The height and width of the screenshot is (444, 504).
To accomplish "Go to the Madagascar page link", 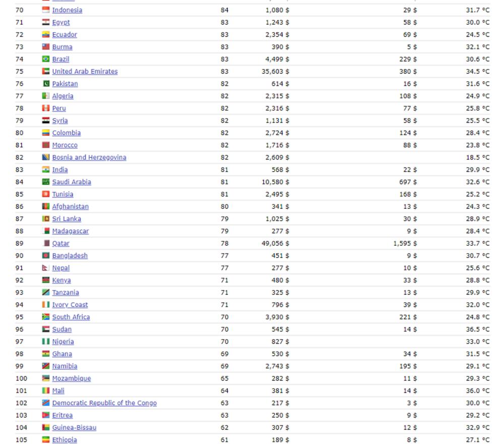I will tap(71, 231).
